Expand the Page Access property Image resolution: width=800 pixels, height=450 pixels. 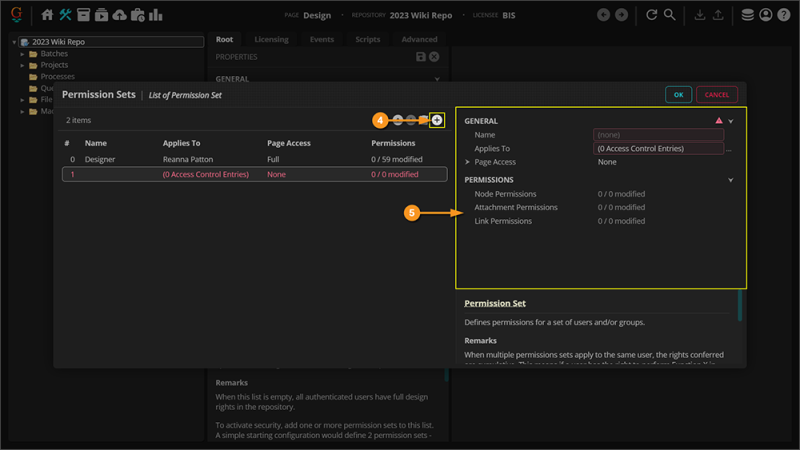(x=467, y=162)
